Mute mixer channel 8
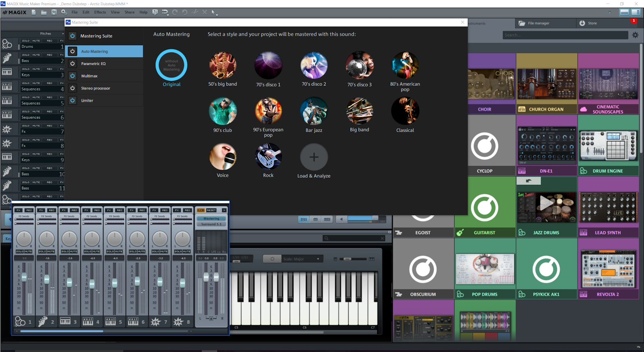644x352 pixels. [187, 251]
